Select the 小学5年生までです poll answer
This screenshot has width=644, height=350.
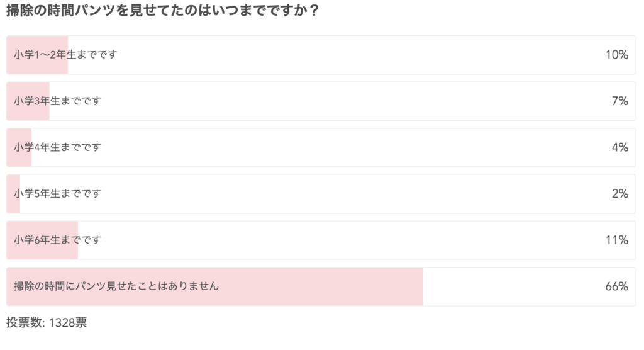click(321, 194)
